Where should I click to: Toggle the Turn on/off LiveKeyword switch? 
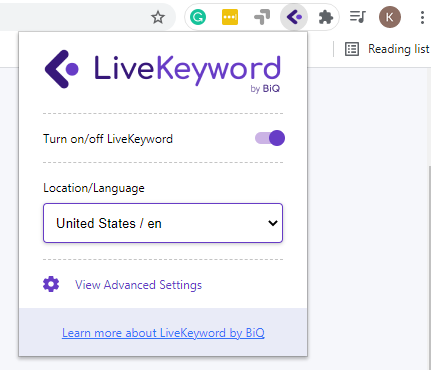point(270,138)
